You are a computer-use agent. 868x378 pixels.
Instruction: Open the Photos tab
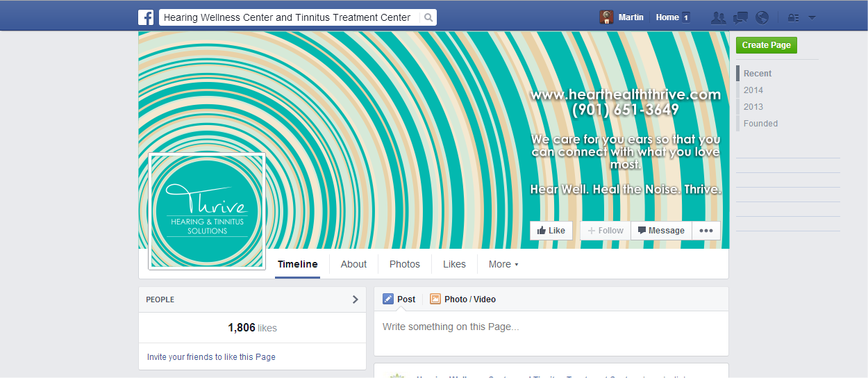coord(405,264)
